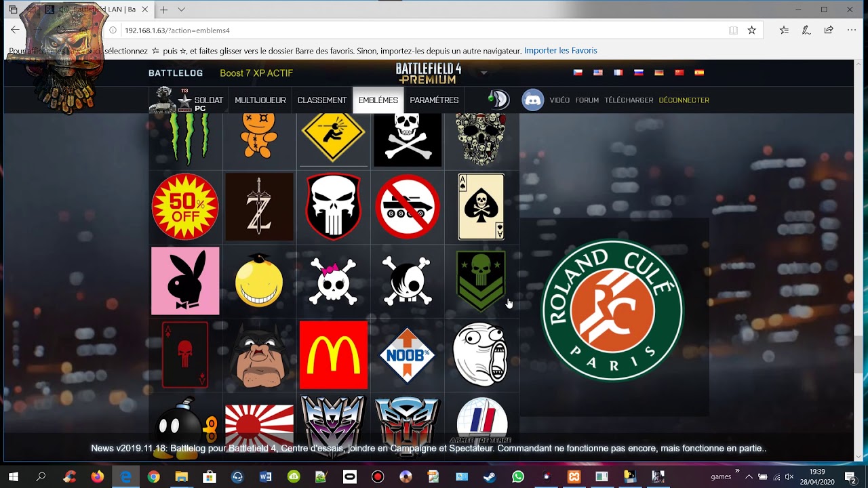Click the BATTLELOG logo text
The width and height of the screenshot is (868, 488).
click(176, 73)
